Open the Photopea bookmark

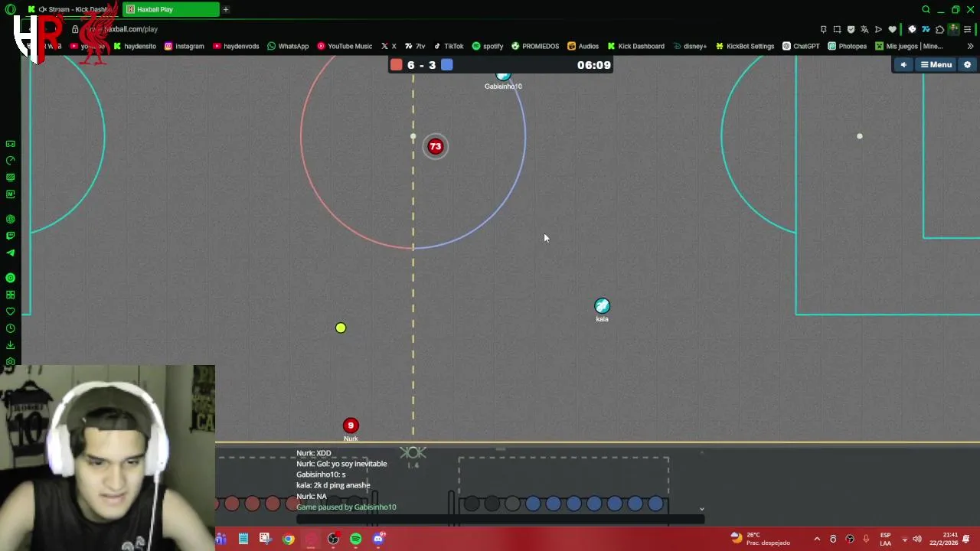pos(848,46)
